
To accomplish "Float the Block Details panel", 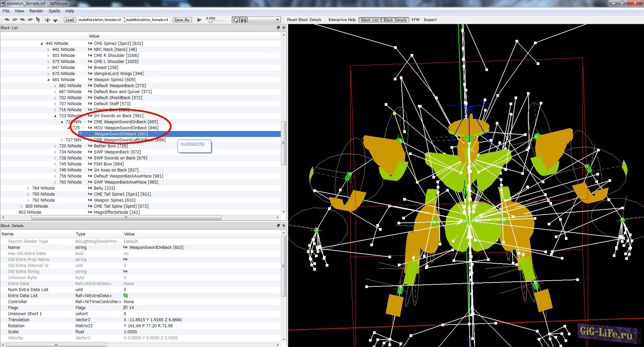I will (x=278, y=226).
